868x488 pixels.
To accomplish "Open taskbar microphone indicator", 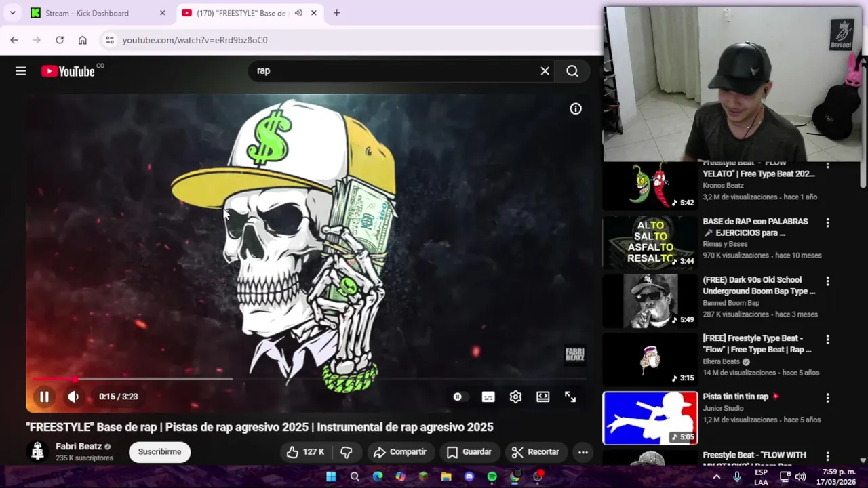I will click(737, 476).
